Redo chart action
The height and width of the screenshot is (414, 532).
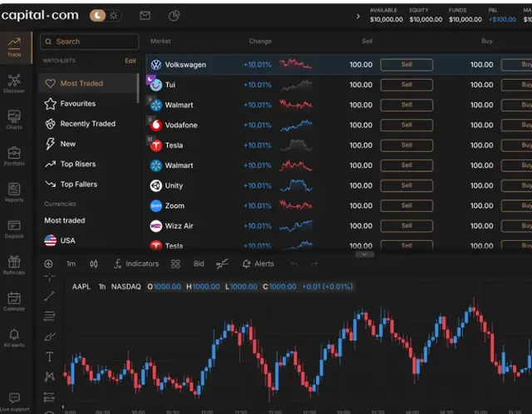314,264
